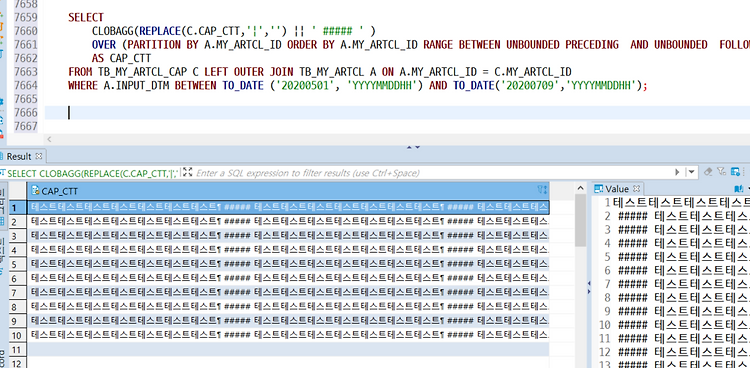Place cursor on SELECT keyword line 7659
Image resolution: width=750 pixels, height=368 pixels.
(x=86, y=18)
